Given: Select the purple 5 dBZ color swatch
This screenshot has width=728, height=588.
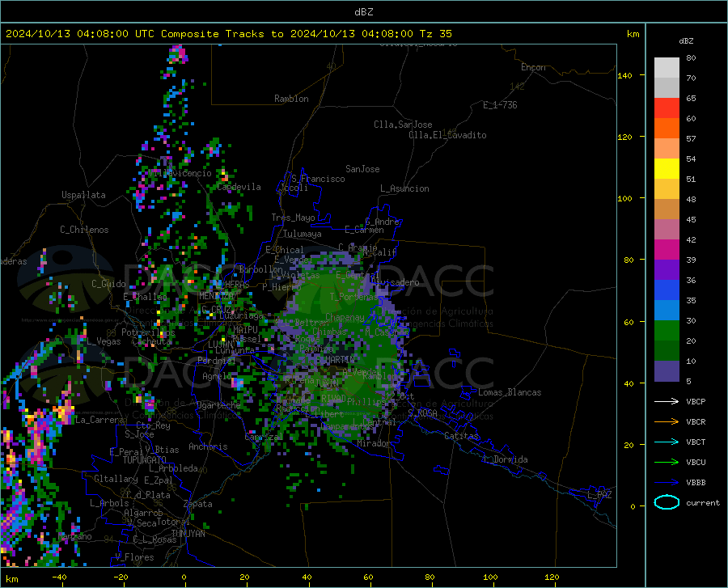Looking at the screenshot, I should pyautogui.click(x=667, y=370).
